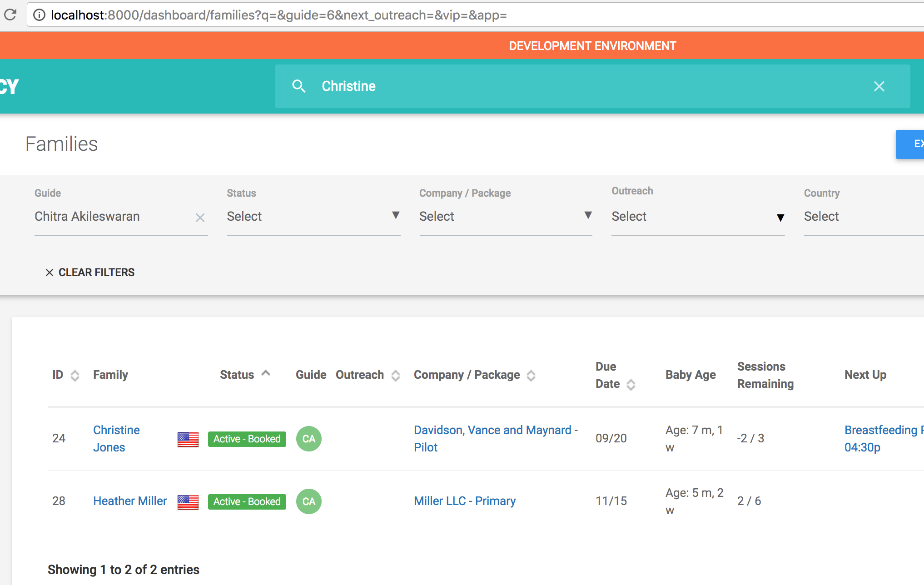Open the Company / Package filter dropdown
This screenshot has height=585, width=924.
[505, 216]
